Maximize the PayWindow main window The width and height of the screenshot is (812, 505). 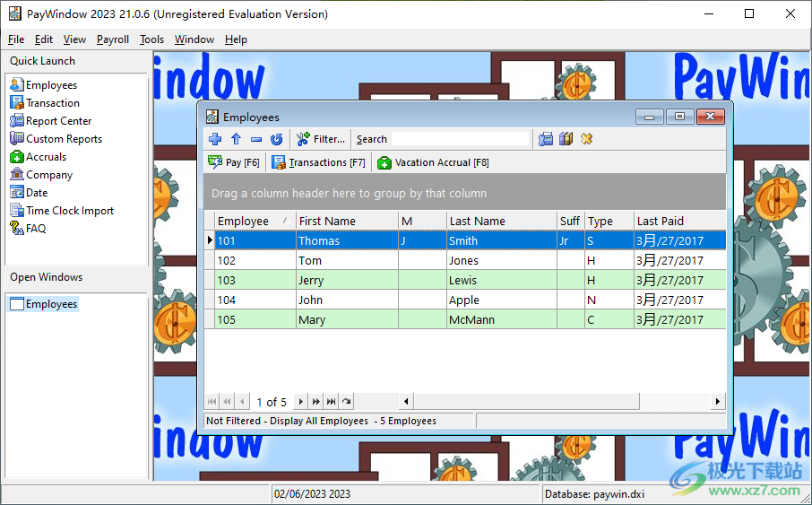click(749, 14)
